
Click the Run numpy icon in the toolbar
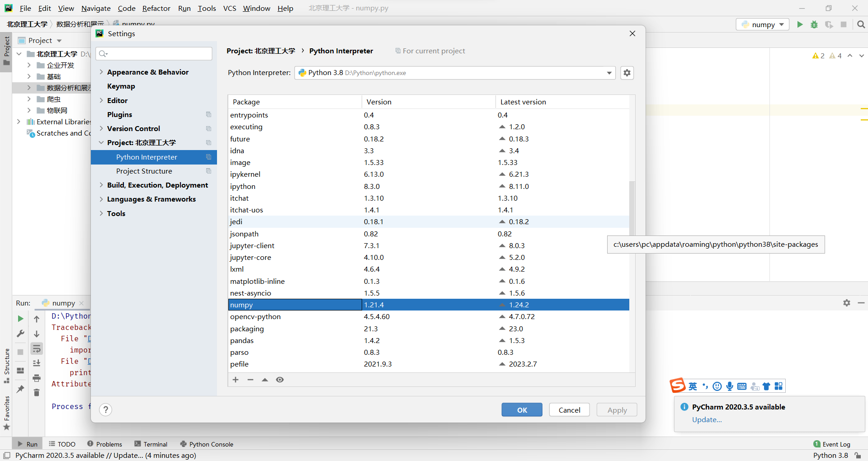tap(799, 24)
